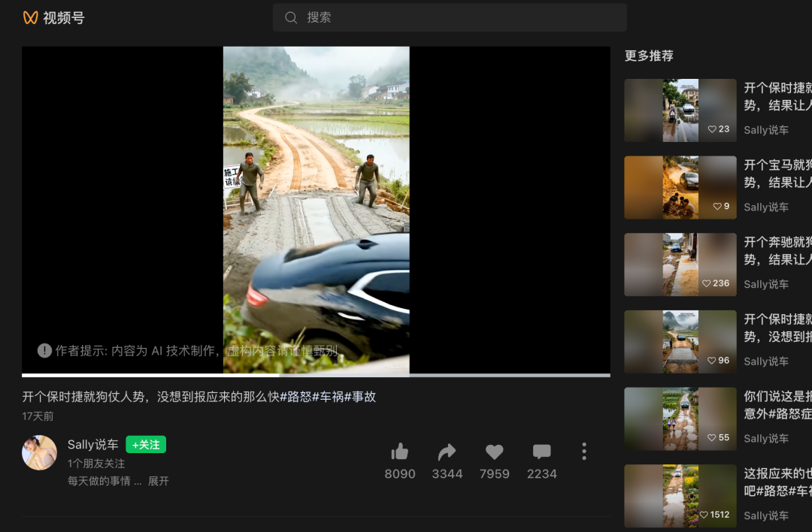Image resolution: width=812 pixels, height=532 pixels.
Task: Click the video progress bar
Action: [316, 374]
